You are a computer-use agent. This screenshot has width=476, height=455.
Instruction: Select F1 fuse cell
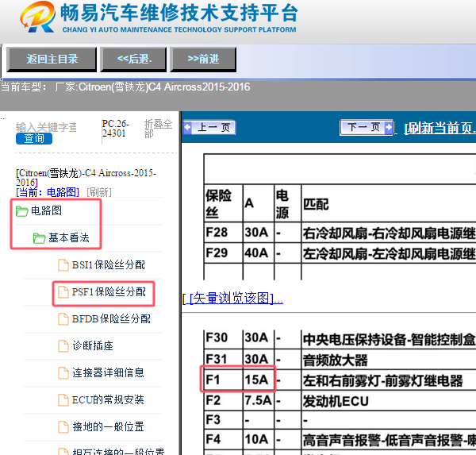point(223,380)
